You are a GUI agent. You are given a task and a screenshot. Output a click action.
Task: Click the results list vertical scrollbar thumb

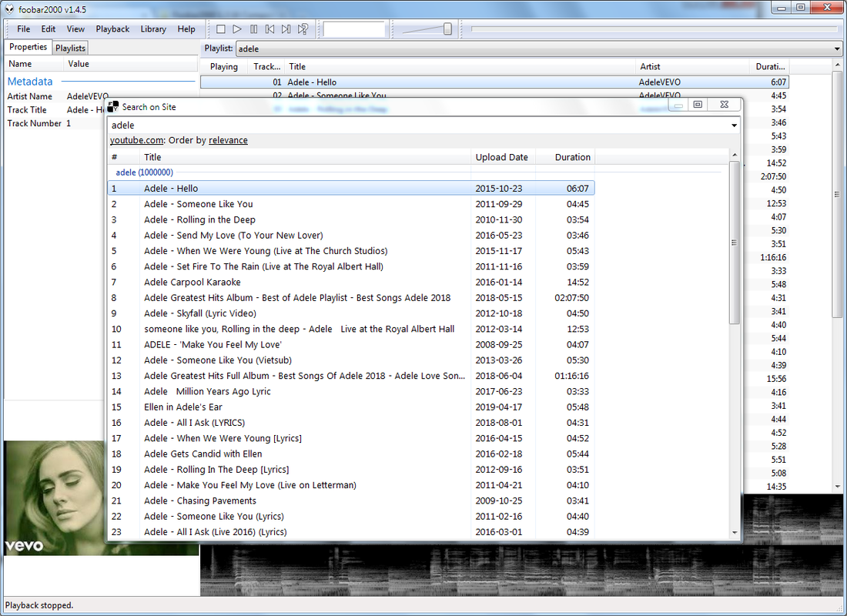pos(734,243)
